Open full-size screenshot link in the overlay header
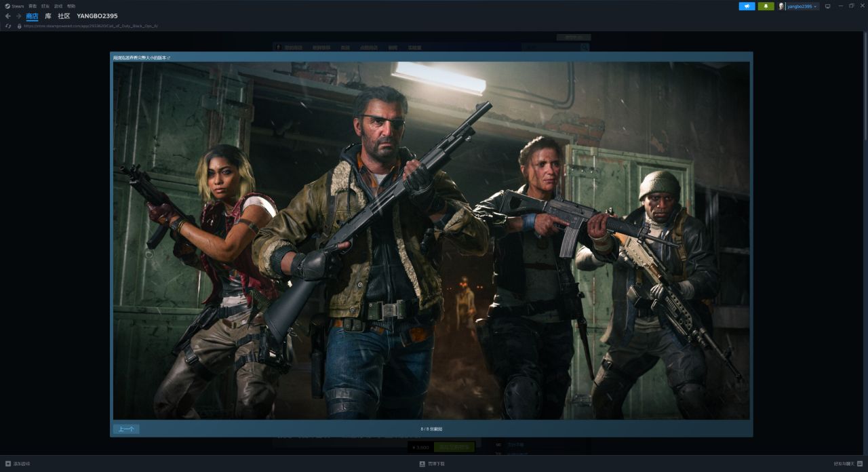 (142, 58)
